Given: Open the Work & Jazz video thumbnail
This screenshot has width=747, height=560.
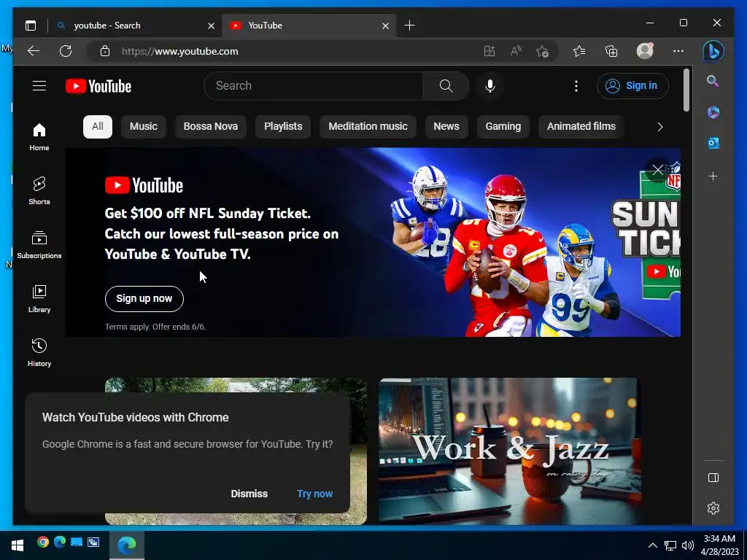Looking at the screenshot, I should pos(510,451).
